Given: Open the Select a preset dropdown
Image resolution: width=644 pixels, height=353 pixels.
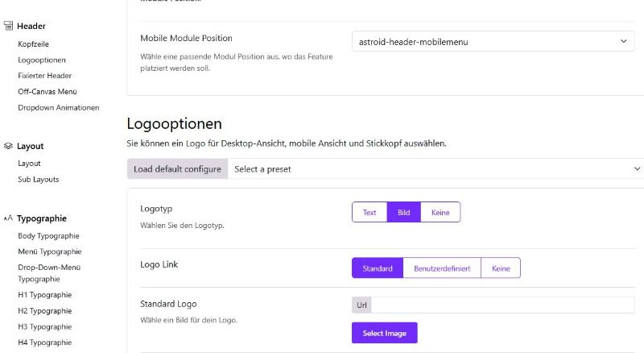Looking at the screenshot, I should pos(436,169).
